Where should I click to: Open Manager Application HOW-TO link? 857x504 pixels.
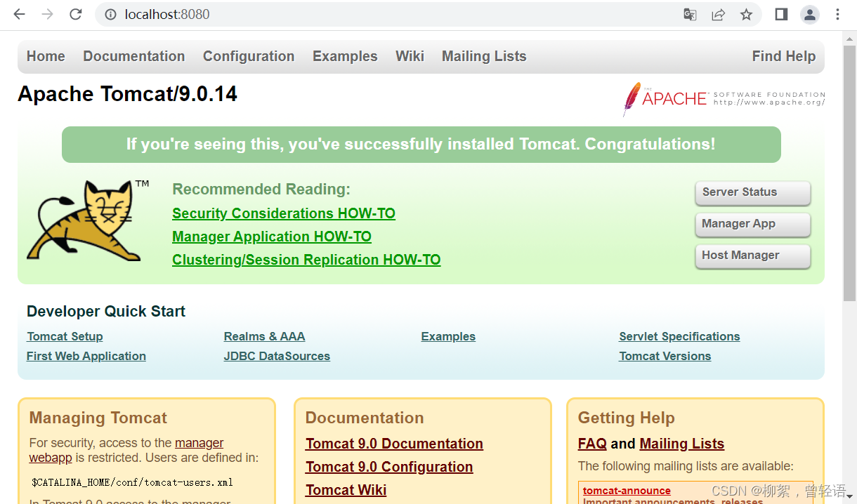pyautogui.click(x=272, y=237)
